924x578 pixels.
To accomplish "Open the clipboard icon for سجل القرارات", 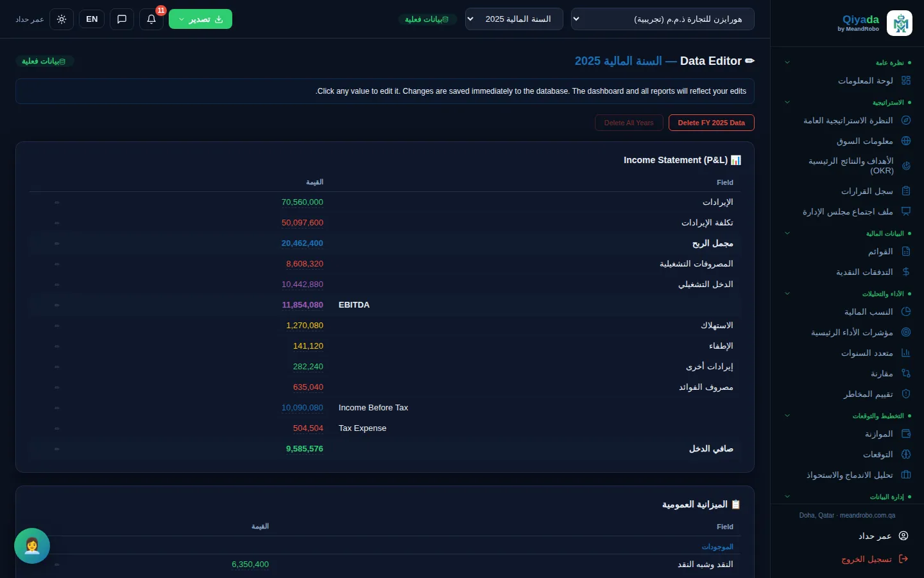I will pyautogui.click(x=906, y=191).
